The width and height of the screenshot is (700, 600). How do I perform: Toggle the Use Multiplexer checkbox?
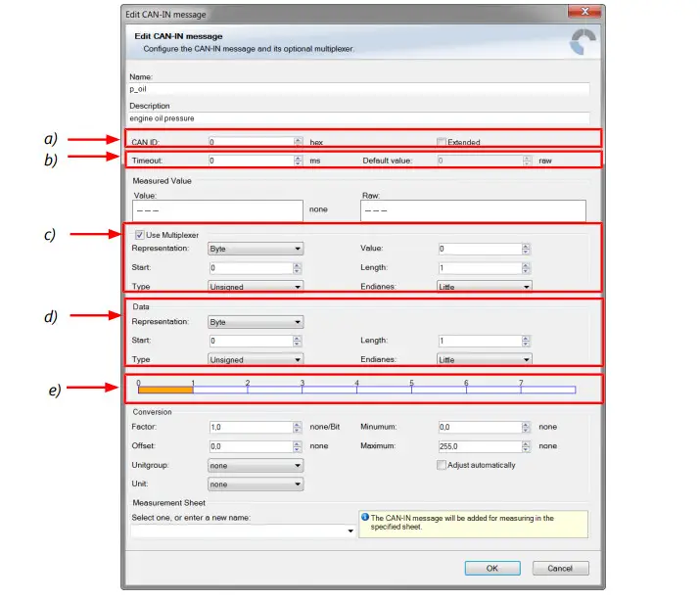tap(139, 235)
